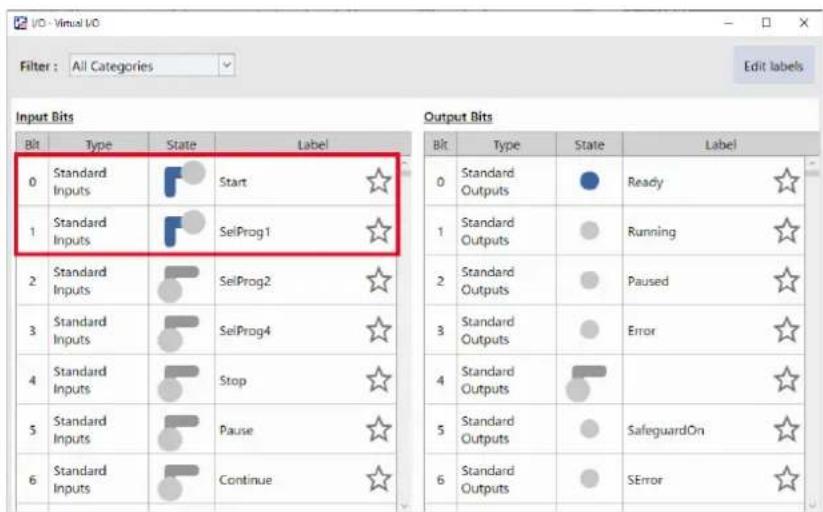The height and width of the screenshot is (512, 823).
Task: Select the SError output label
Action: (x=645, y=479)
